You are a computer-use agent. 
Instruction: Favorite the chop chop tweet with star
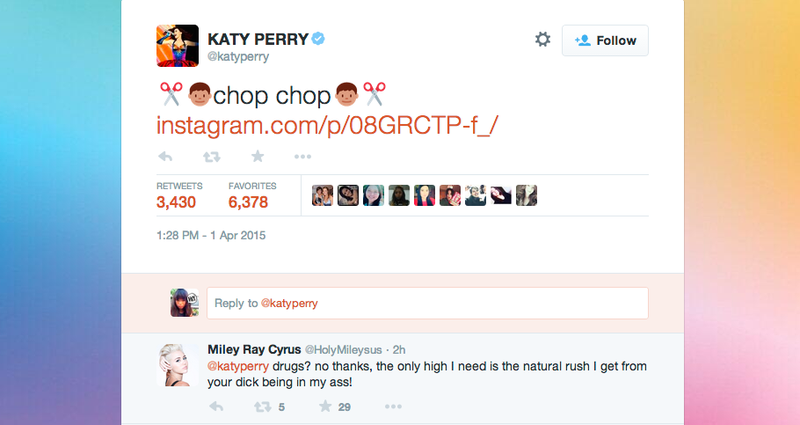[258, 156]
